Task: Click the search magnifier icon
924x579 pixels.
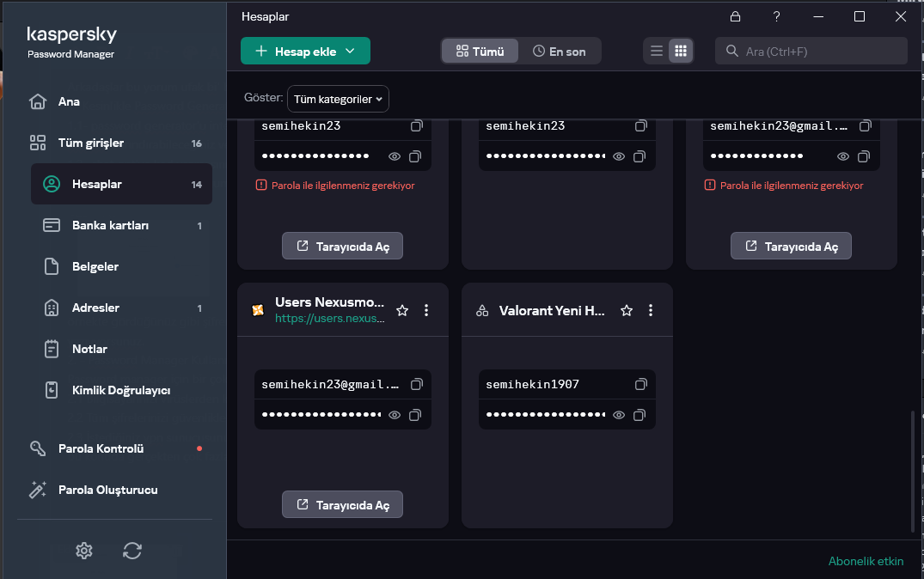Action: (x=731, y=51)
